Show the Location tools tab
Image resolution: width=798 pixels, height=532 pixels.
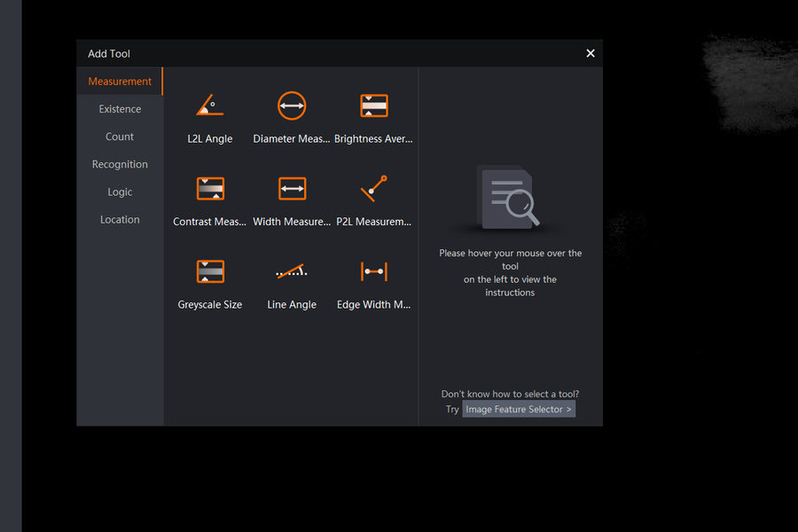[x=120, y=219]
